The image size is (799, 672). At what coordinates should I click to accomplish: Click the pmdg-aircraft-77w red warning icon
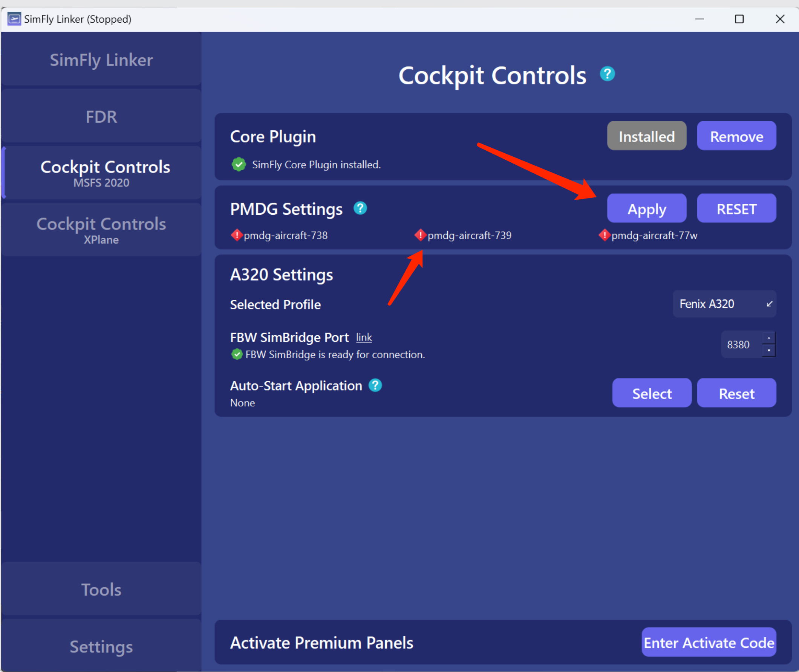(604, 235)
